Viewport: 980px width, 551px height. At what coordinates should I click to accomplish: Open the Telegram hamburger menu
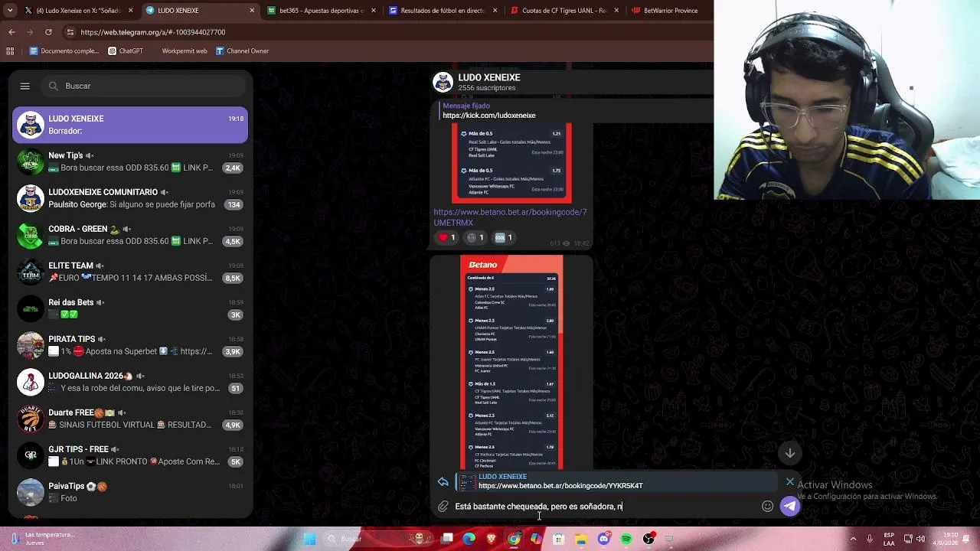(24, 86)
